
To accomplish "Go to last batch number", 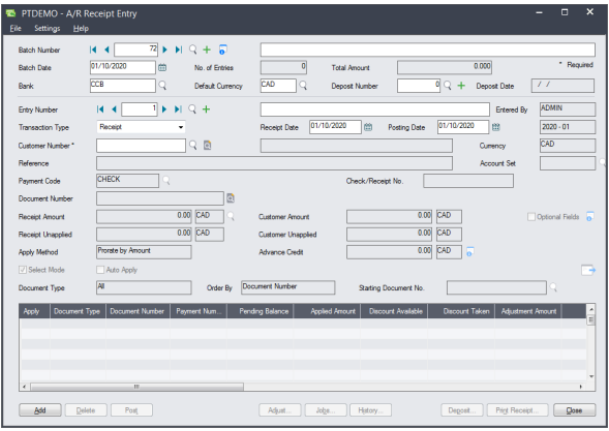I will 178,50.
